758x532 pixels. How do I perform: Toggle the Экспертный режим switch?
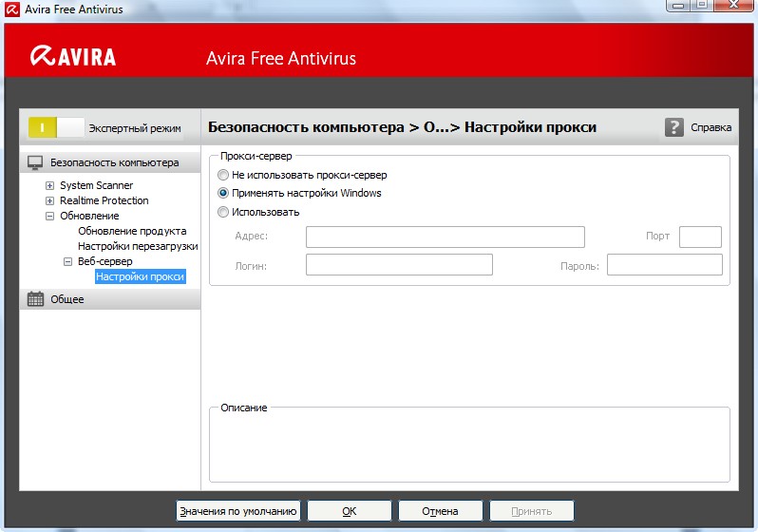(x=56, y=127)
